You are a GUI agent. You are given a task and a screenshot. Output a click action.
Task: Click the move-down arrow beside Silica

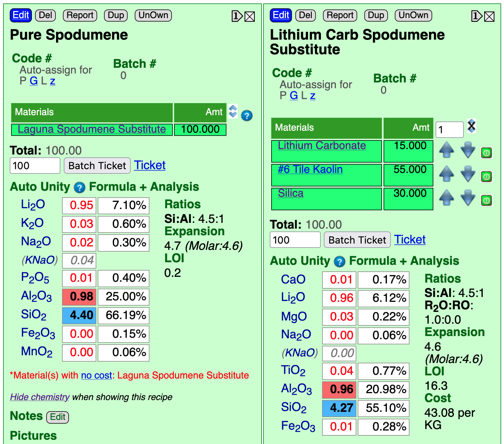tap(468, 198)
